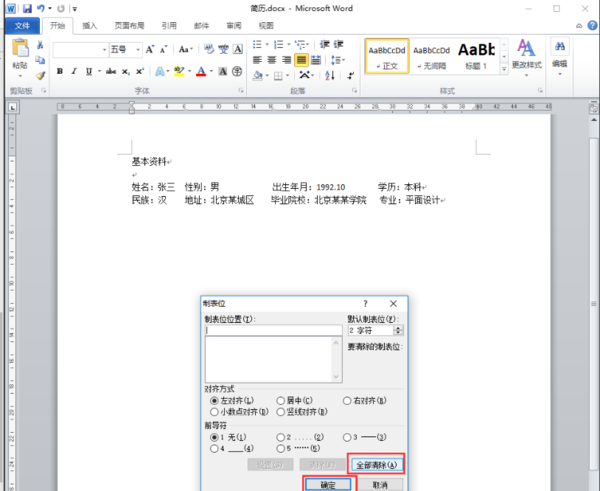Save the document from quick access toolbar
The image size is (600, 491).
[x=27, y=8]
